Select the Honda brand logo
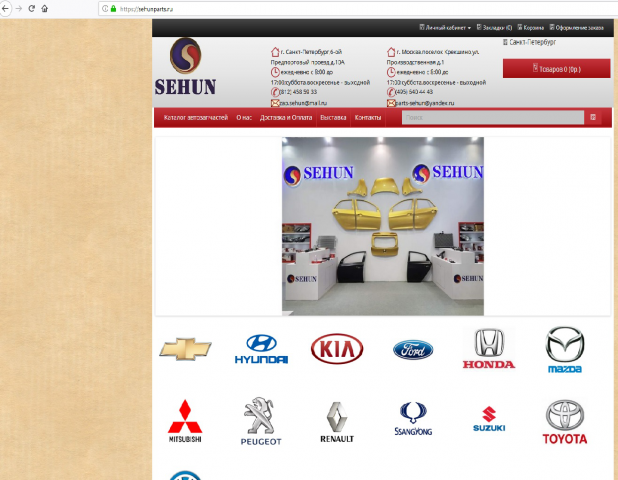This screenshot has width=618, height=480. tap(489, 349)
